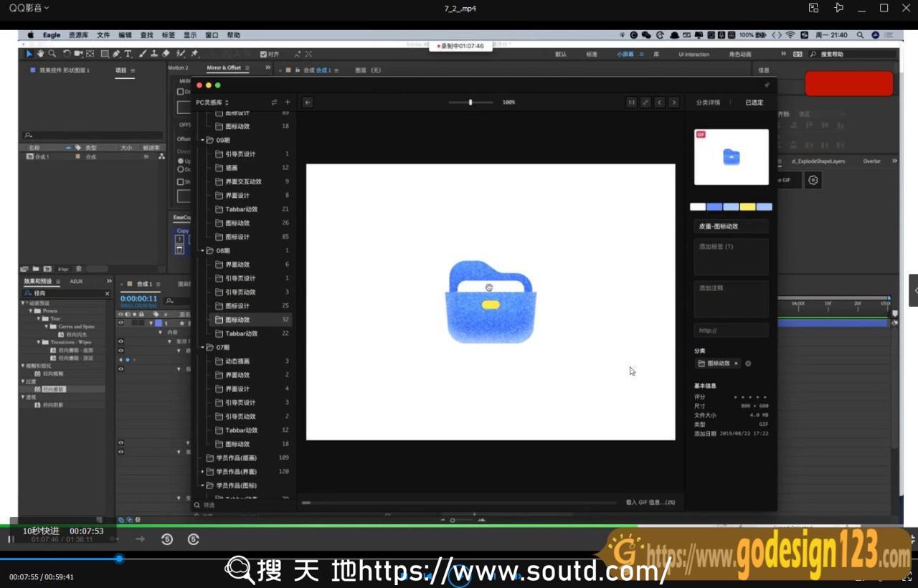This screenshot has width=918, height=588.
Task: Click the rewind 5 seconds icon in player
Action: [x=167, y=539]
